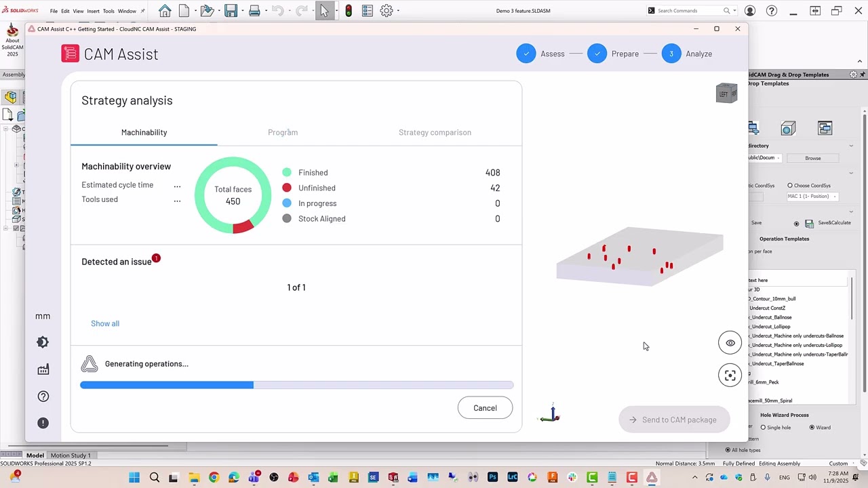Open the dropdown arrow next to Options gear

pyautogui.click(x=398, y=11)
